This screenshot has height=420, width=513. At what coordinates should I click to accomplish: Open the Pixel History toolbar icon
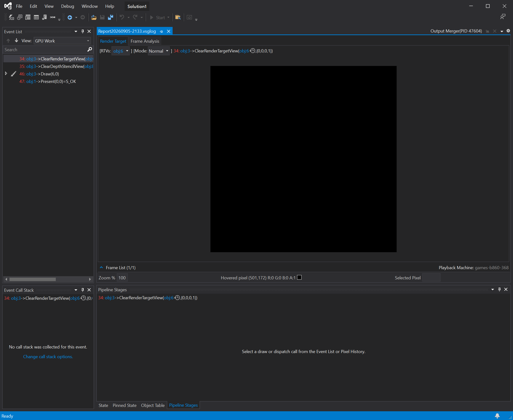(20, 17)
